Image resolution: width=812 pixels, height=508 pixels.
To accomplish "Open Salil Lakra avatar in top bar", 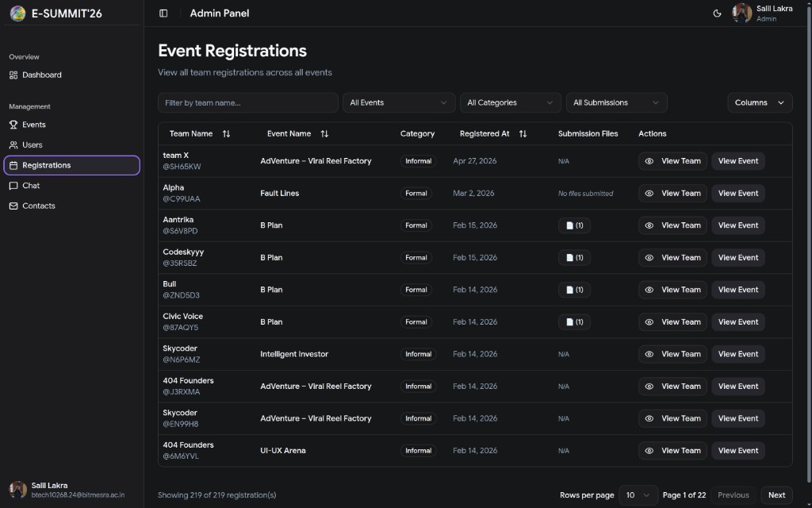I will 741,13.
